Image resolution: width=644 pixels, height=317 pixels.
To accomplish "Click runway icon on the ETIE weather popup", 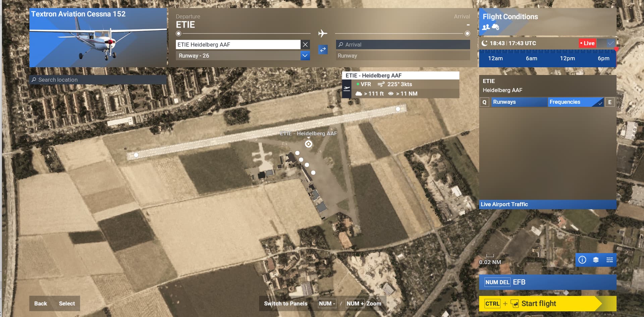I will click(x=346, y=89).
